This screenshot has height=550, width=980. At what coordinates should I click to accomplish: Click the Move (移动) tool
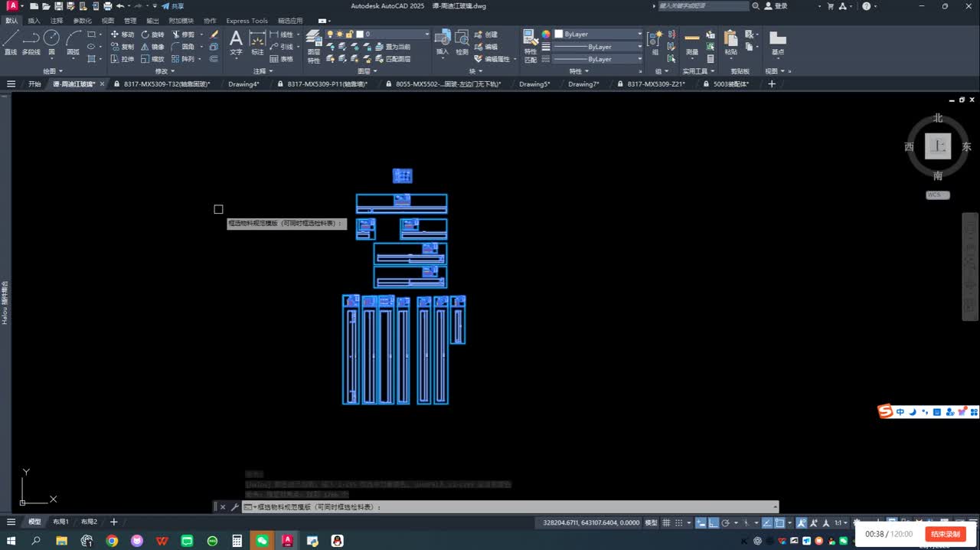122,34
